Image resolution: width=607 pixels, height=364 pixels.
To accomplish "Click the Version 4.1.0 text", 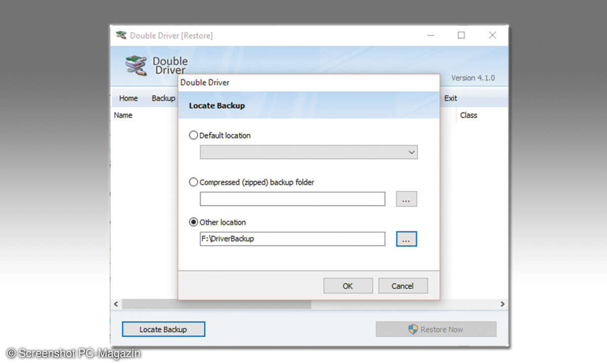I will click(x=473, y=78).
